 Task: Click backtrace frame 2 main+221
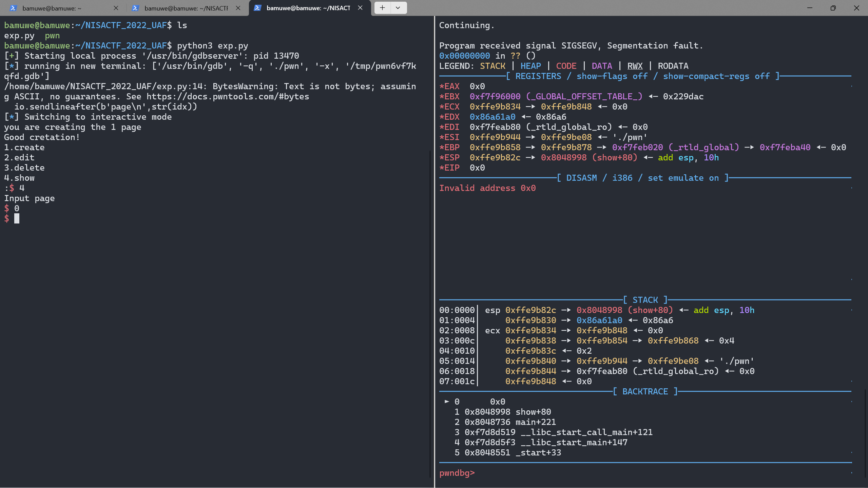point(505,422)
